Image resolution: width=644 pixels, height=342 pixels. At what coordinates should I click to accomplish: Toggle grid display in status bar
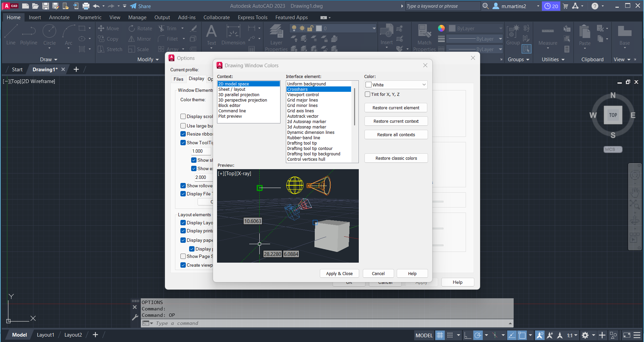[x=440, y=335]
